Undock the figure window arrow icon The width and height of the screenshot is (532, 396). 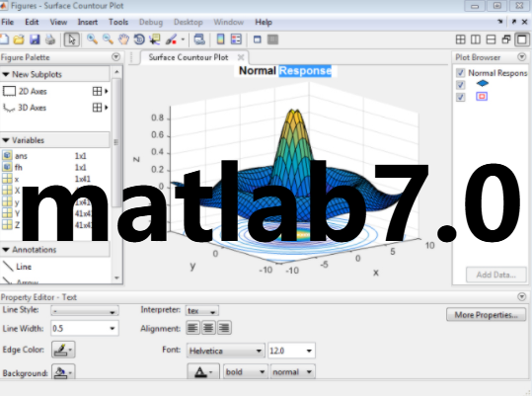point(514,22)
